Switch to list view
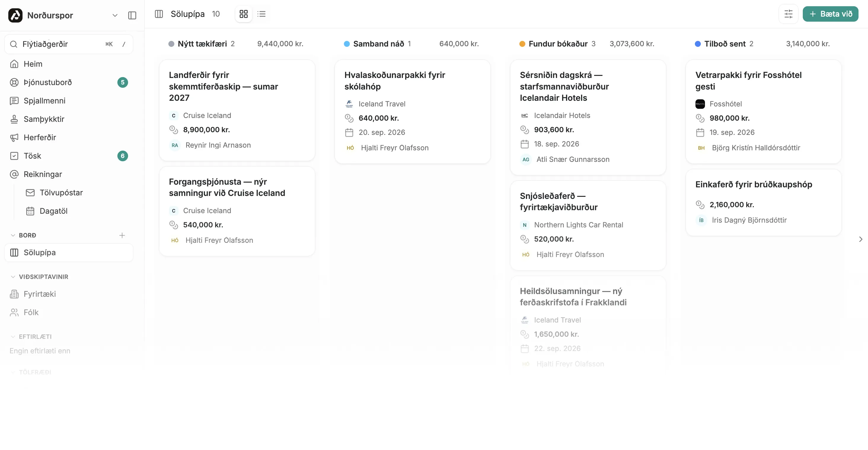The height and width of the screenshot is (450, 868). pos(261,14)
